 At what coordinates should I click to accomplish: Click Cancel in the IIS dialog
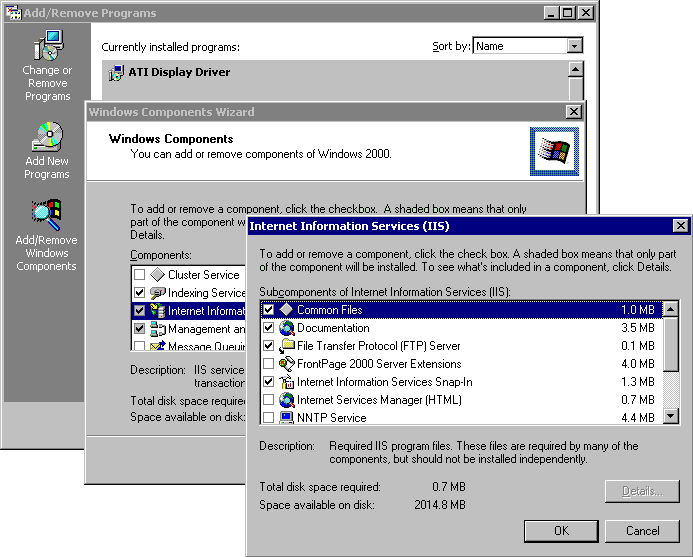pos(641,531)
